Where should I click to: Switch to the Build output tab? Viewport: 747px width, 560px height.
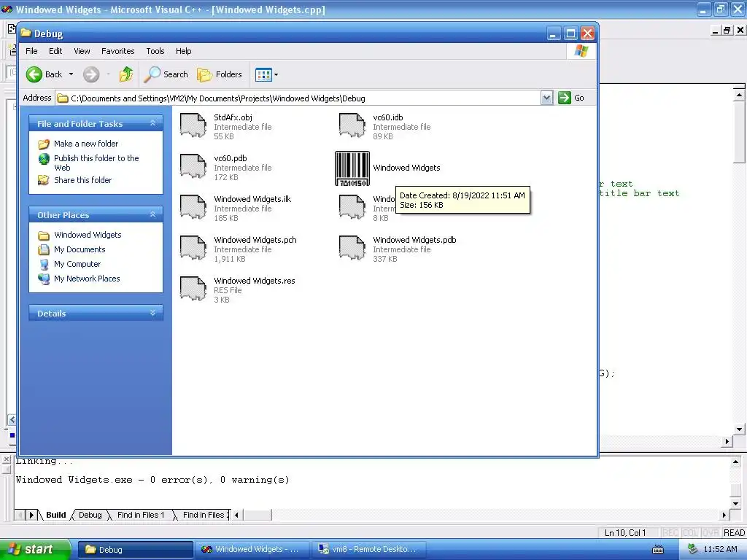click(55, 515)
